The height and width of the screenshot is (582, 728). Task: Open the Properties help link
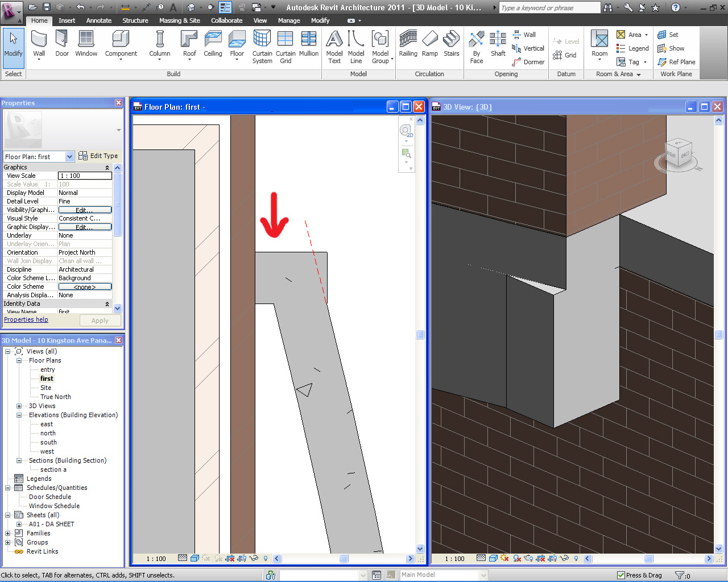pyautogui.click(x=26, y=319)
